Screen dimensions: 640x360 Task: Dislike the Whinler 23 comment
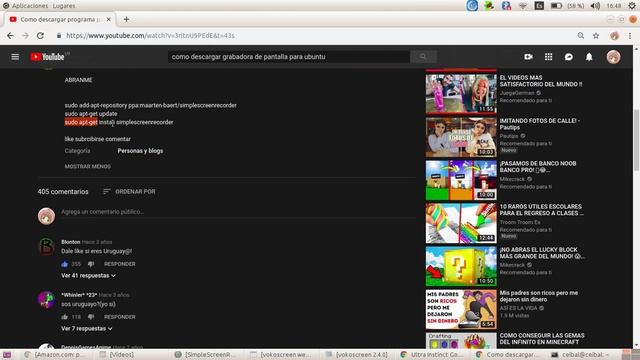[91, 317]
